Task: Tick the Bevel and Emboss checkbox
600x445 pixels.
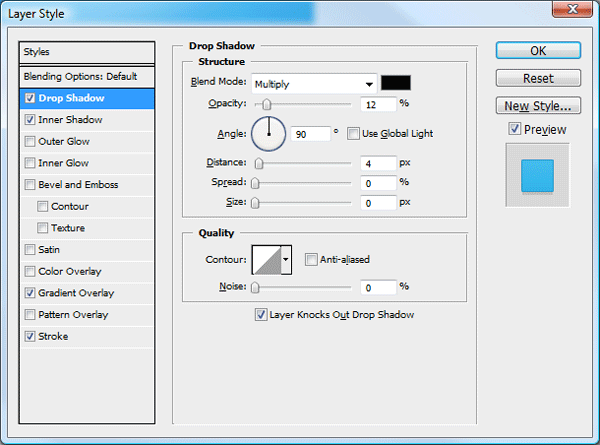Action: pos(30,185)
